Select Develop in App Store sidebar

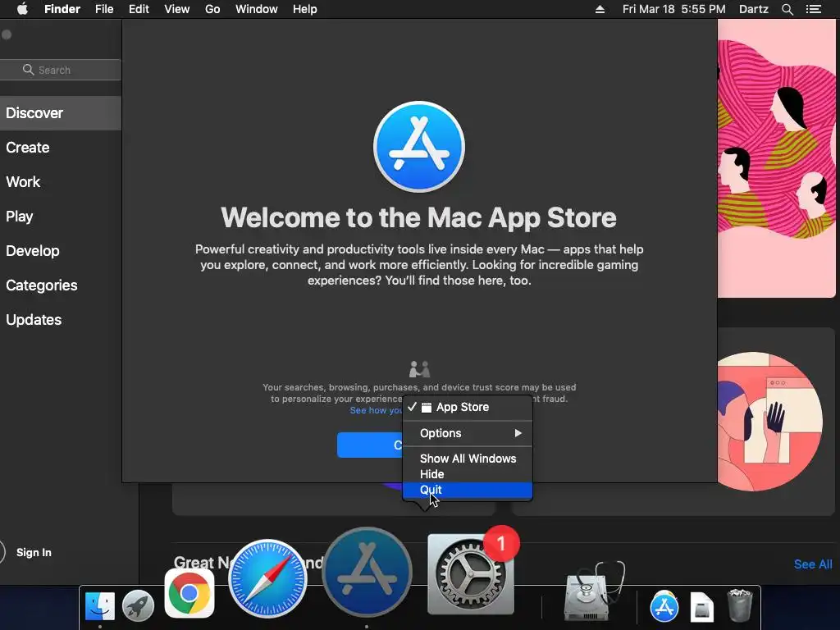pos(61,251)
